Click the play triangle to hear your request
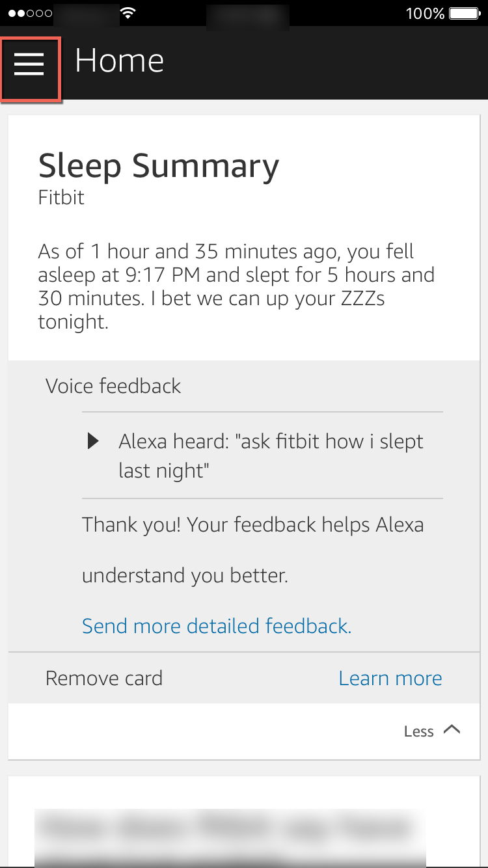Image resolution: width=488 pixels, height=868 pixels. click(x=92, y=441)
